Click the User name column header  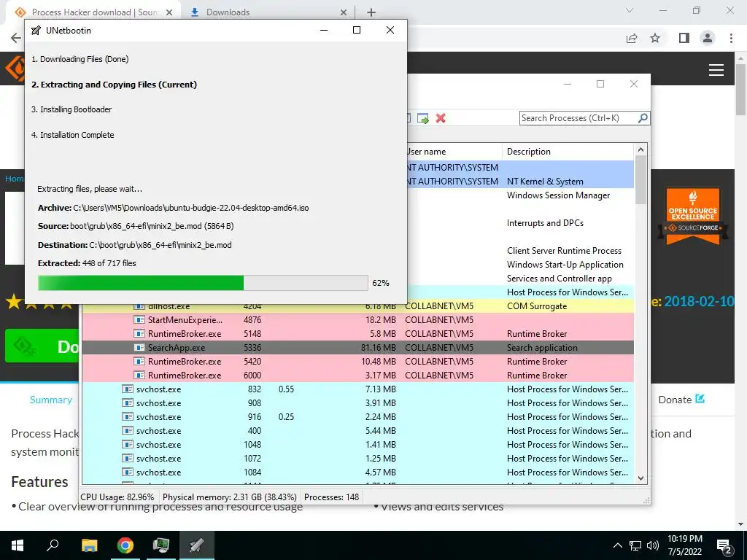tap(454, 152)
